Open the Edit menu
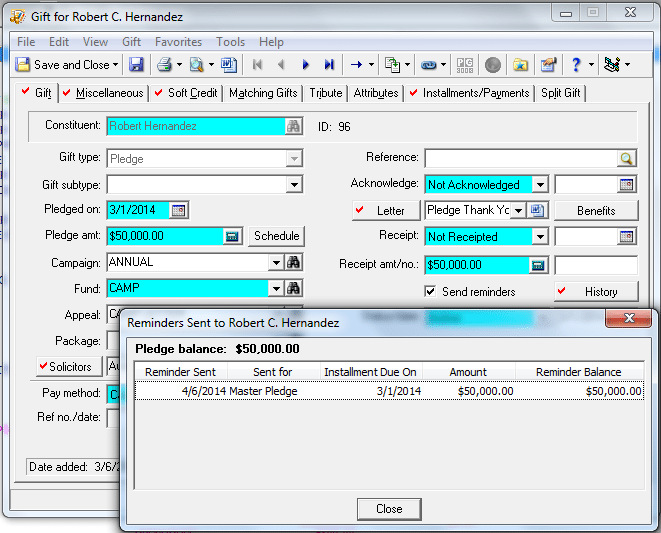661x533 pixels. (x=59, y=42)
